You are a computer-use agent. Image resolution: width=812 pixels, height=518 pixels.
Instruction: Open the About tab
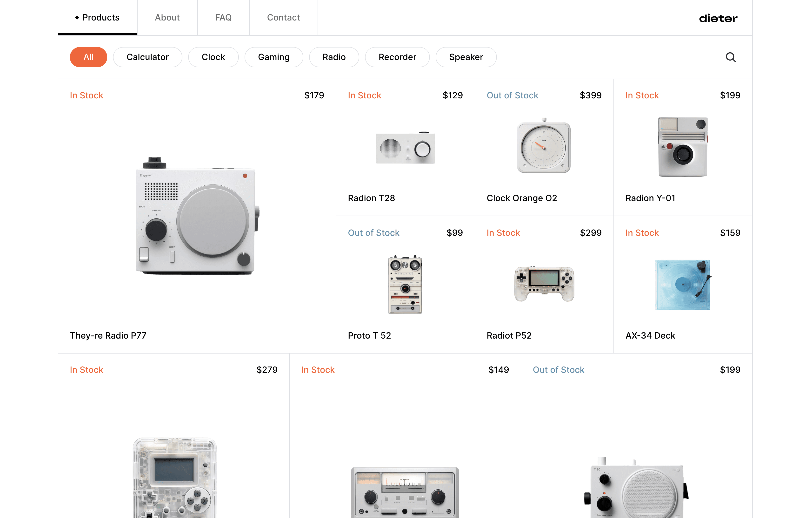tap(167, 18)
